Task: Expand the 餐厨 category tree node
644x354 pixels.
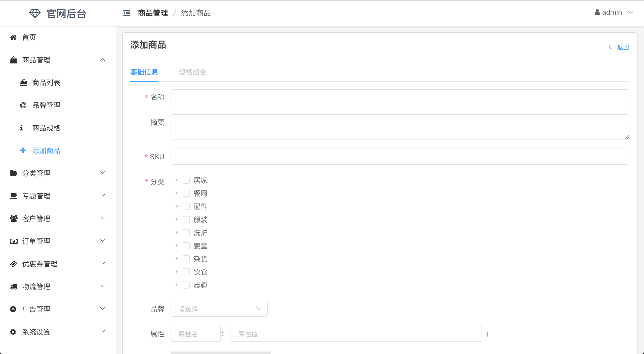Action: point(177,193)
